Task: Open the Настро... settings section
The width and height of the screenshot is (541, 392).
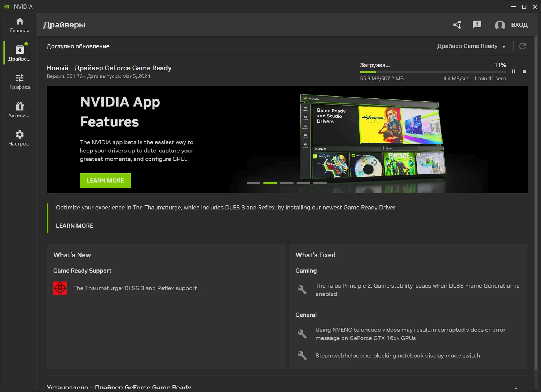Action: 19,138
